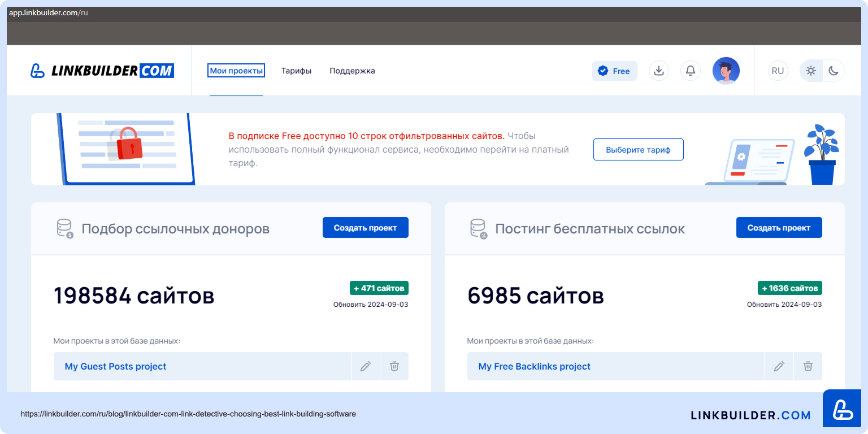Click the Linkbuilder logo icon in bottom corner
The height and width of the screenshot is (434, 868).
point(841,408)
